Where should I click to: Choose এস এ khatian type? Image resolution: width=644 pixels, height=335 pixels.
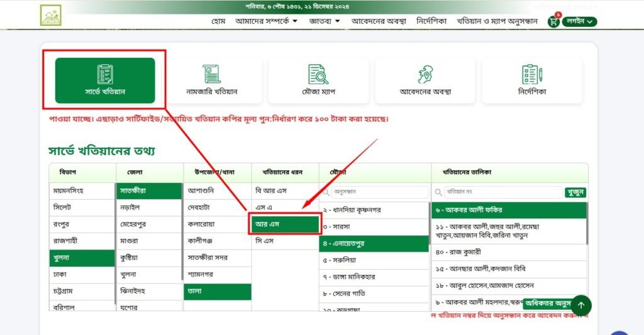(x=285, y=208)
